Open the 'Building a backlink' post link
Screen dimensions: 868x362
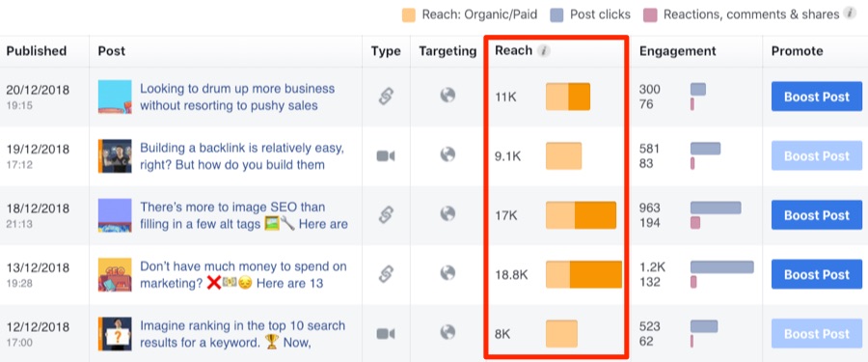point(242,156)
